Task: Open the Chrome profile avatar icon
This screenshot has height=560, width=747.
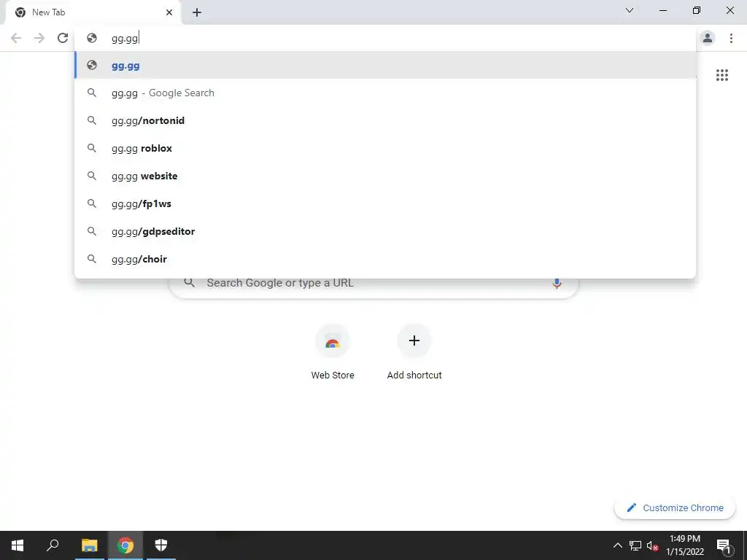Action: (x=708, y=38)
